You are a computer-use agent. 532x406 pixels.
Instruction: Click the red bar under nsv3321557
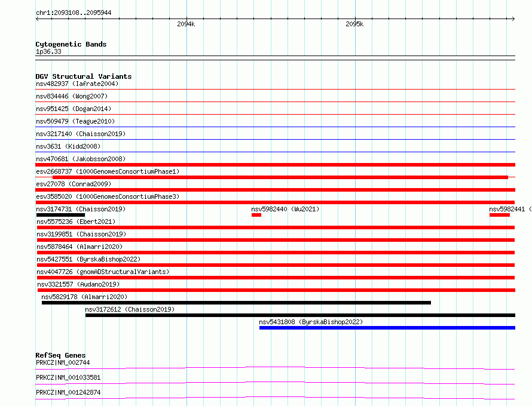[x=276, y=290]
